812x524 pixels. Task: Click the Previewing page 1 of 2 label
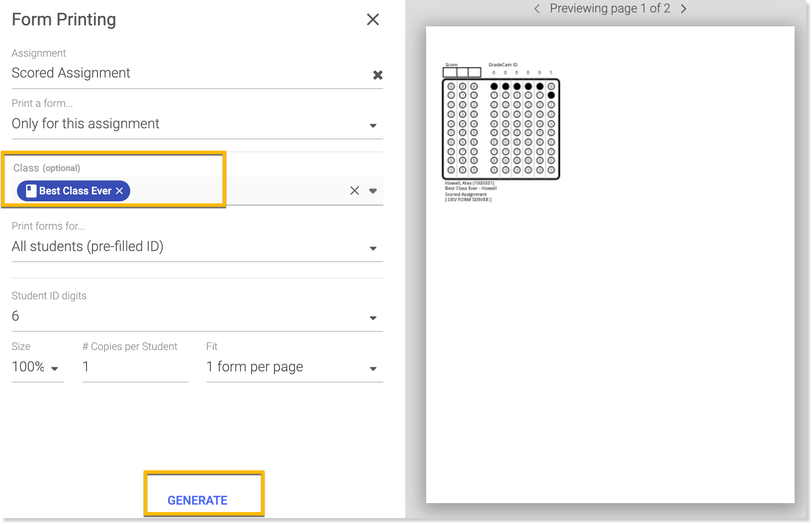(x=610, y=8)
